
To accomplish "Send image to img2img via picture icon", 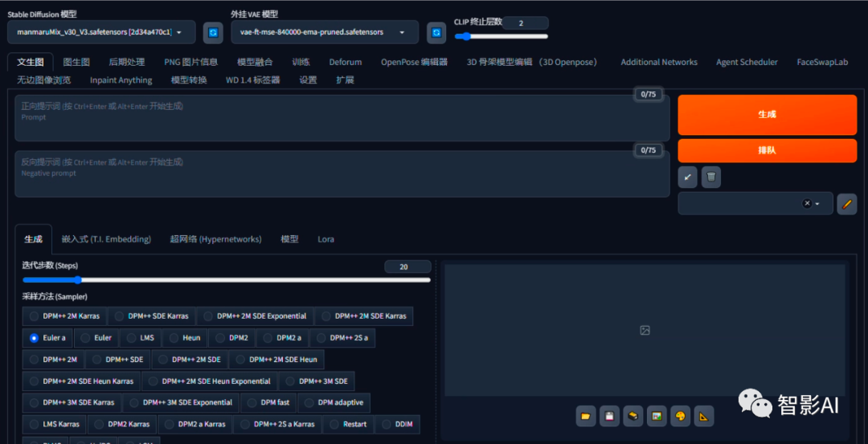I will tap(657, 416).
